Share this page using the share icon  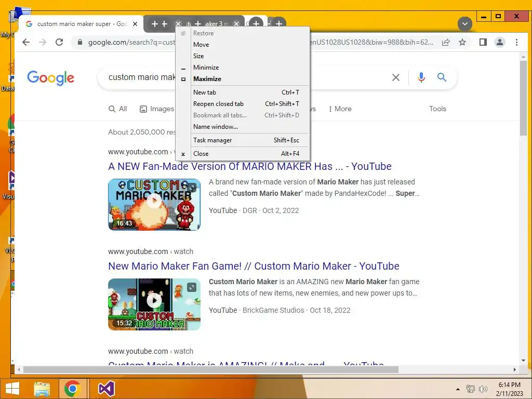446,42
